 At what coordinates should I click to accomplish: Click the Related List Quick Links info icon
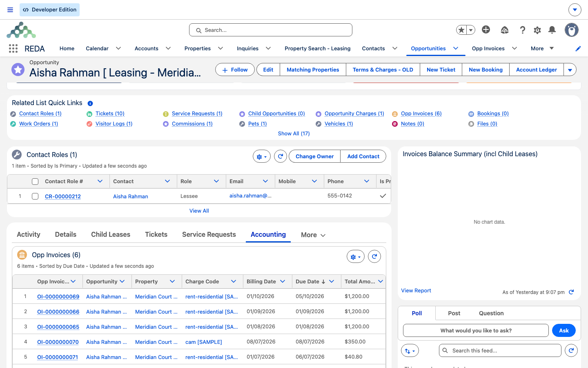pos(90,103)
